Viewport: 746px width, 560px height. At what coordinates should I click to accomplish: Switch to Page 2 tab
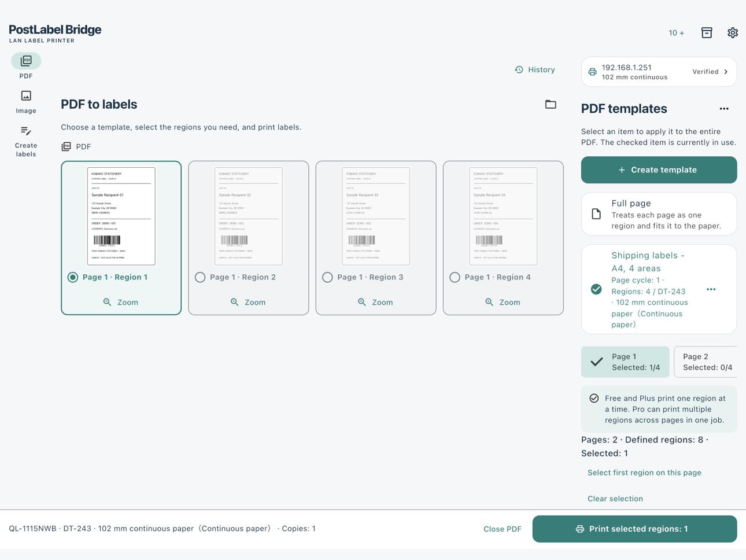pyautogui.click(x=706, y=362)
